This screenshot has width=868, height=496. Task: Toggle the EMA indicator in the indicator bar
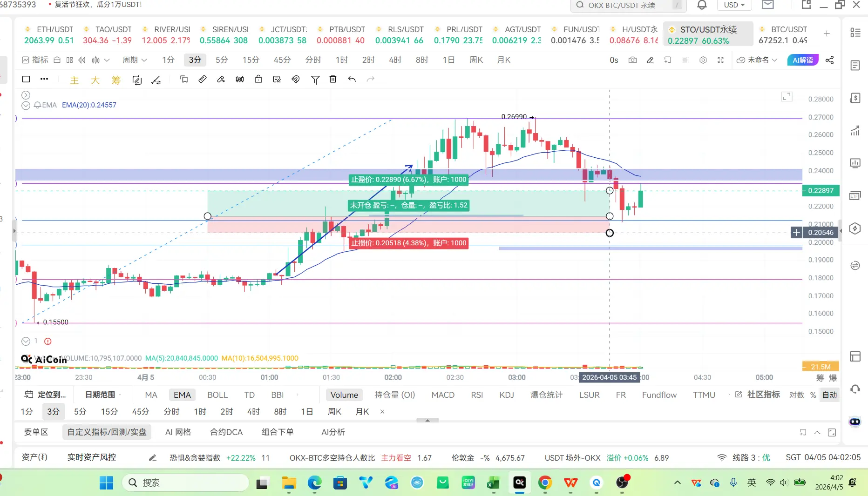182,395
